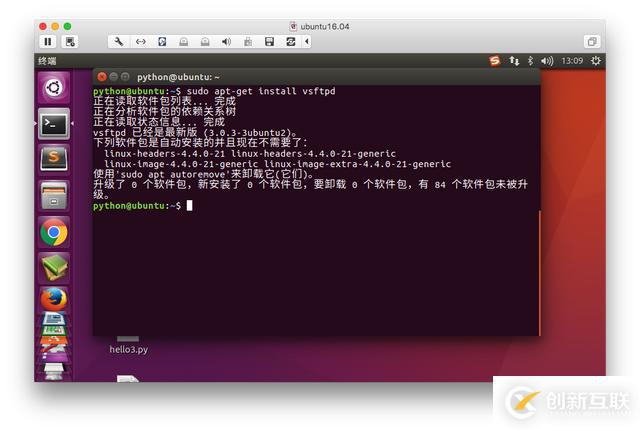Open the Bluetooth indicator menu
This screenshot has height=431, width=640.
pos(530,61)
